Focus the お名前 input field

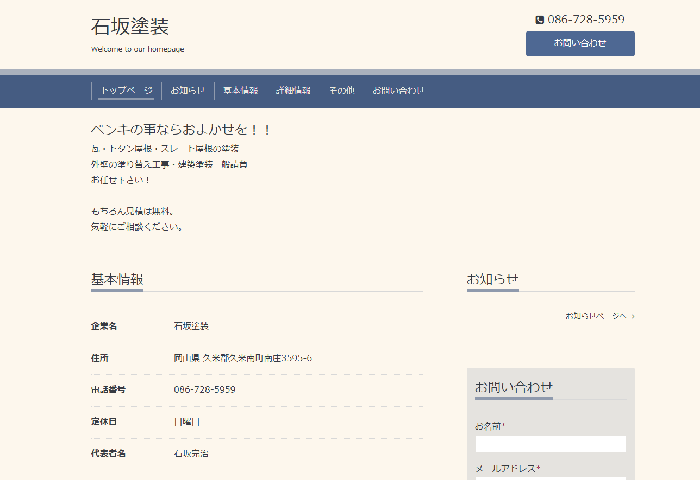550,444
